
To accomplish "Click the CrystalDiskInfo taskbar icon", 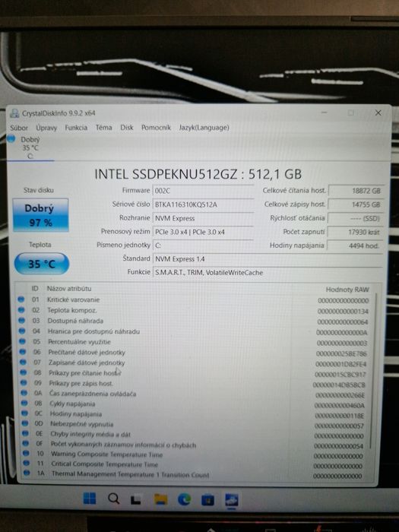I will 232,500.
